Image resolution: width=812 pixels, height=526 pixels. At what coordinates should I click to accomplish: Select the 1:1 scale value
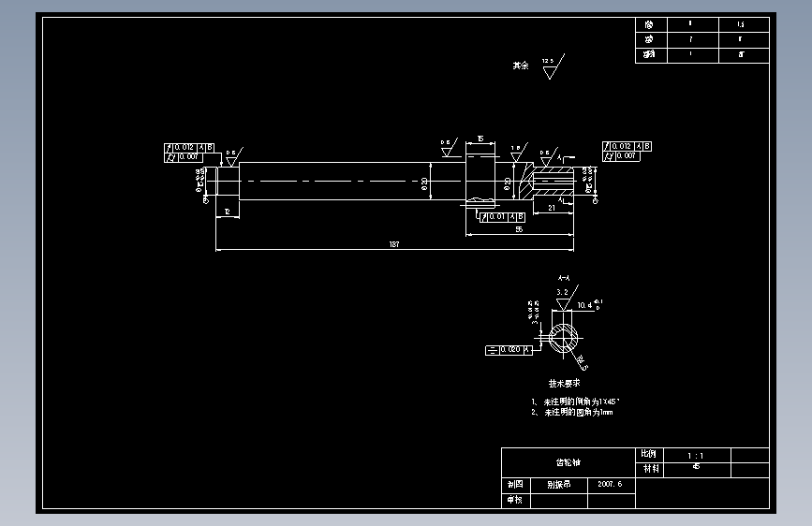pos(696,456)
